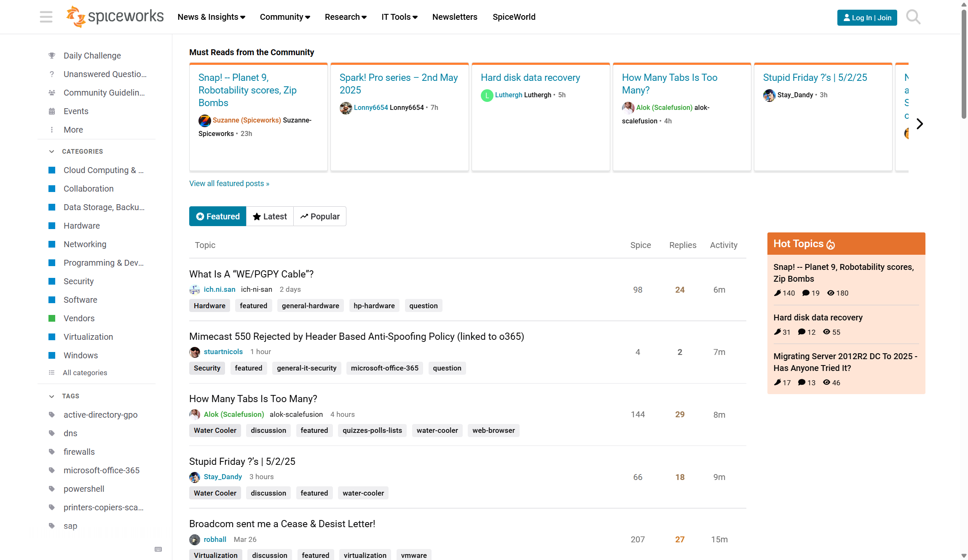The width and height of the screenshot is (968, 560).
Task: Open Hard disk data recovery in Hot Topics
Action: (x=818, y=317)
